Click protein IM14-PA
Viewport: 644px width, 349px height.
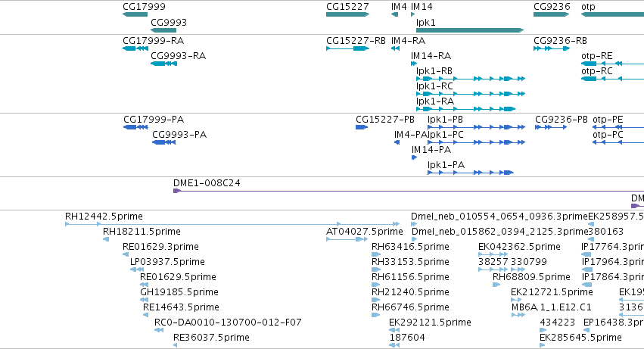(431, 150)
